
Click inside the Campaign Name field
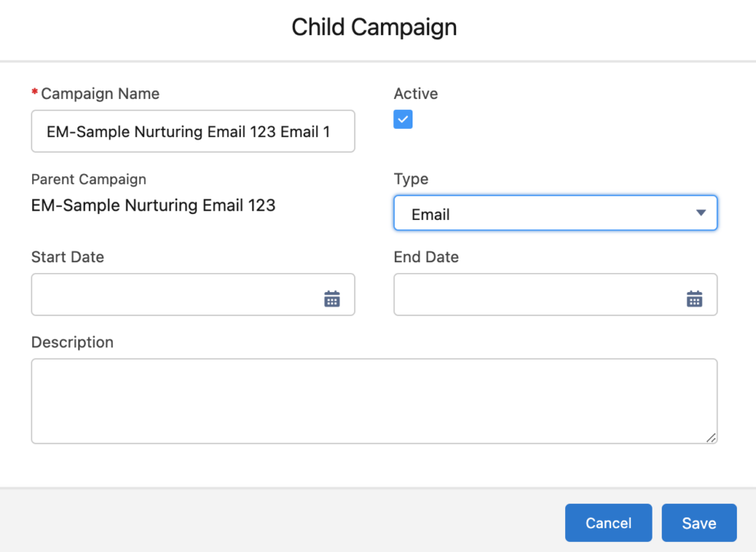click(x=192, y=131)
